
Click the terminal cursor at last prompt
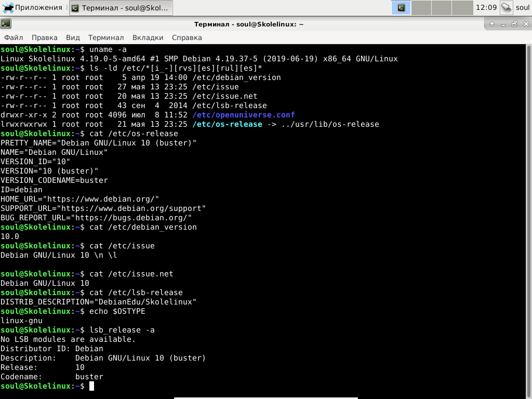point(91,386)
